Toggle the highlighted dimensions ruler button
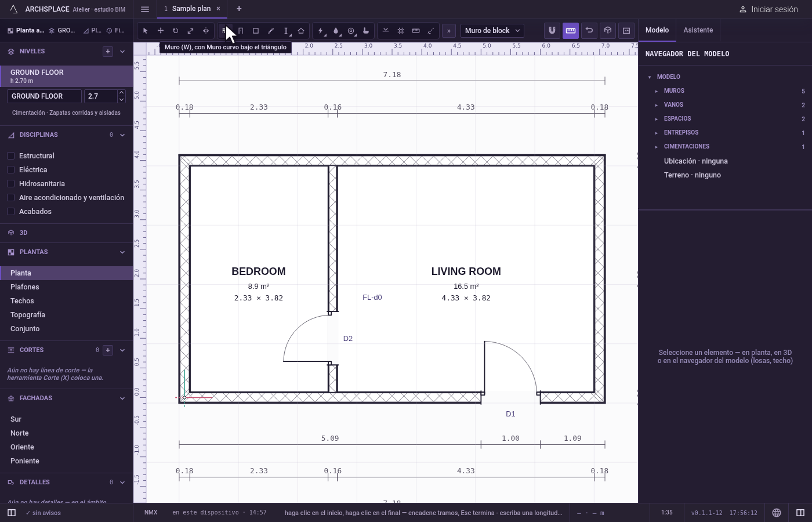Image resolution: width=812 pixels, height=522 pixels. [570, 30]
